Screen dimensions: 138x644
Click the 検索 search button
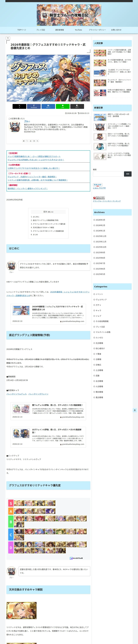[x=128, y=174]
